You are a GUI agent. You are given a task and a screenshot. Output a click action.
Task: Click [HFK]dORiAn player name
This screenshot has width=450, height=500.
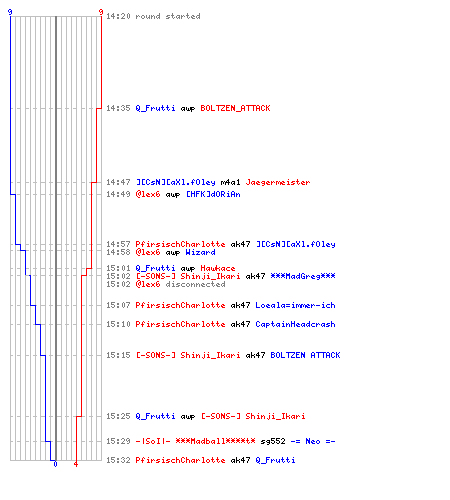[213, 194]
